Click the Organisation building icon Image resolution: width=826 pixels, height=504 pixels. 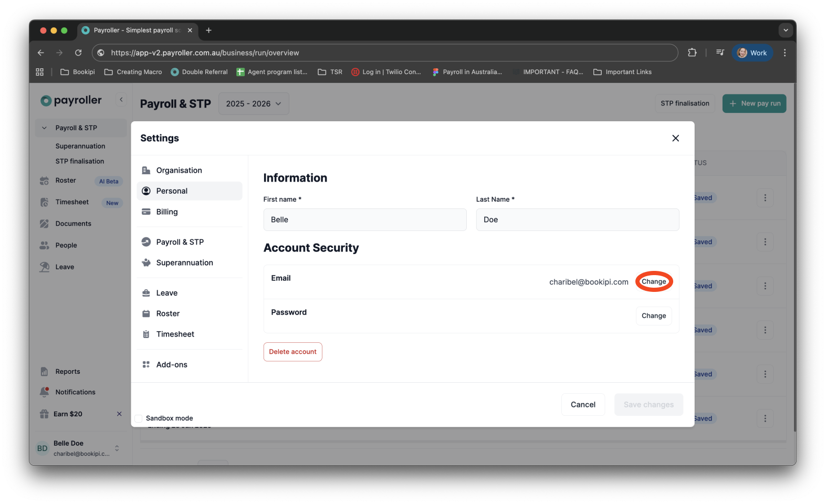(x=146, y=170)
